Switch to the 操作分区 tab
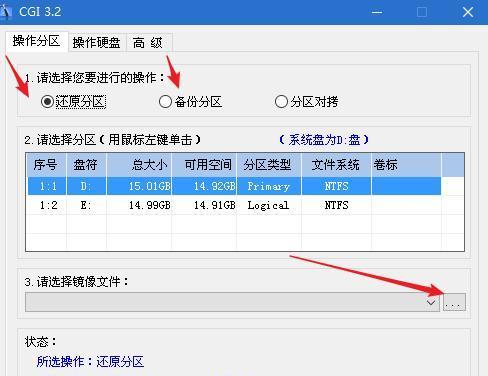488x376 pixels. (x=37, y=41)
